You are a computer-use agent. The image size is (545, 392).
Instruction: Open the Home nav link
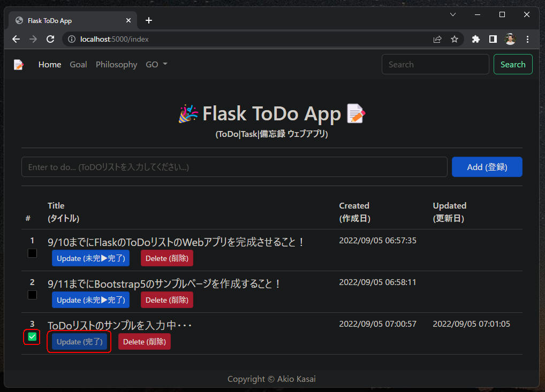[50, 65]
